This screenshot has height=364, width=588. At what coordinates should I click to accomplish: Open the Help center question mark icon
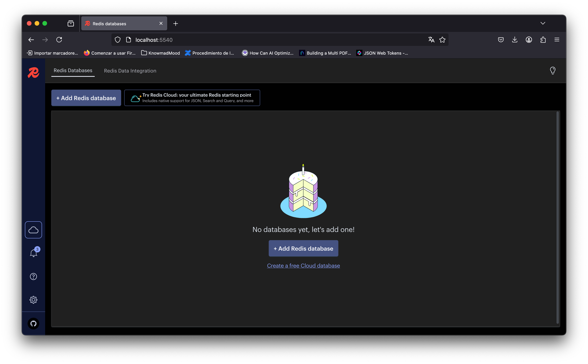33,276
